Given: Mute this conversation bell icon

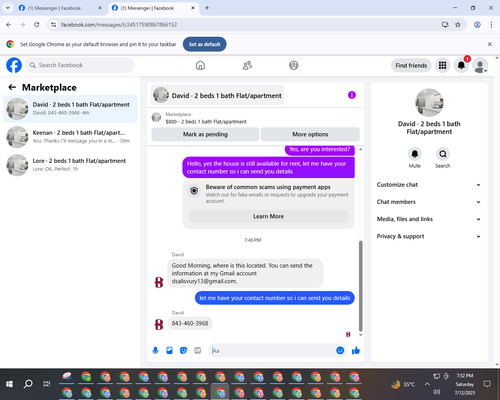Looking at the screenshot, I should click(415, 154).
